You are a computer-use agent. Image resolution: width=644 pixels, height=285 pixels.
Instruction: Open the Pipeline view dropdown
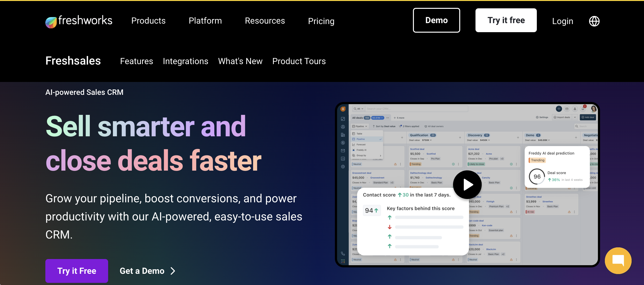359,126
